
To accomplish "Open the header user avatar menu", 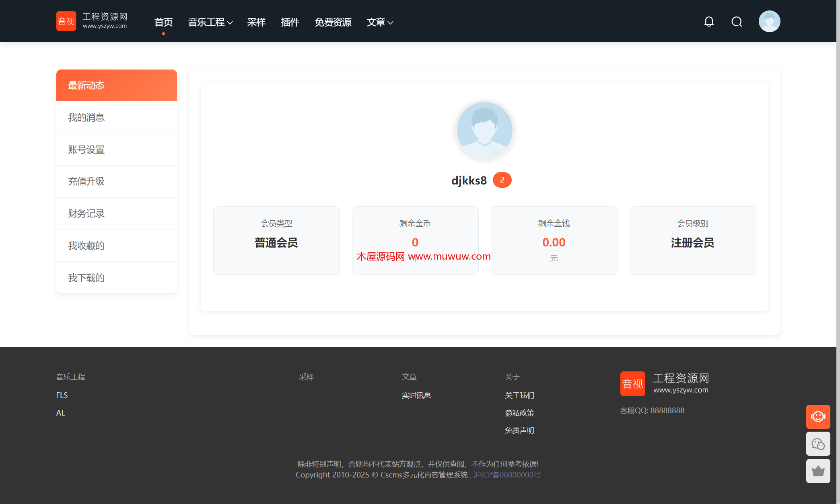I will 769,21.
